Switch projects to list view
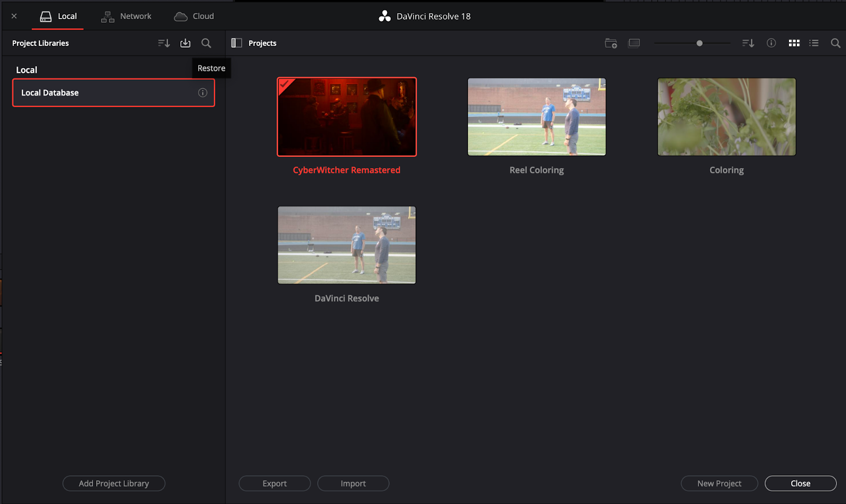The width and height of the screenshot is (846, 504). tap(814, 43)
